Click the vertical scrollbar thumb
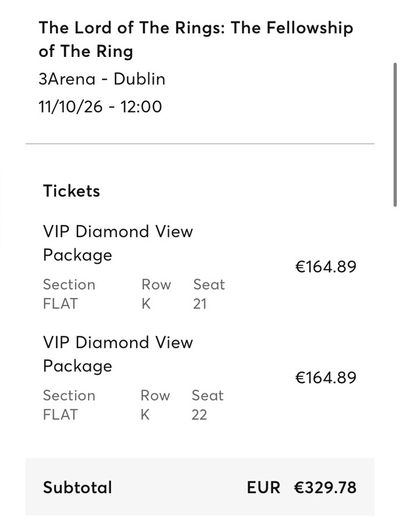The width and height of the screenshot is (400, 525). (x=395, y=135)
